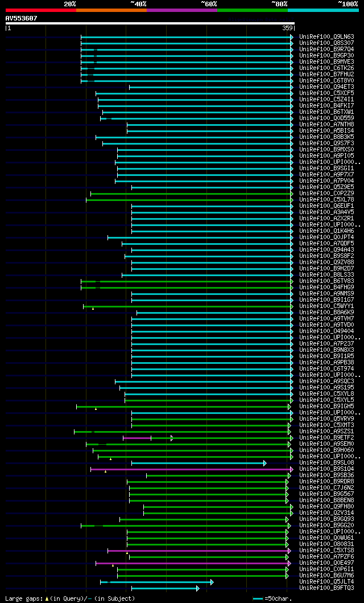Open the UniRef100_Q8S307 hit
Image resolution: width=364 pixels, height=603 pixels.
click(x=327, y=43)
